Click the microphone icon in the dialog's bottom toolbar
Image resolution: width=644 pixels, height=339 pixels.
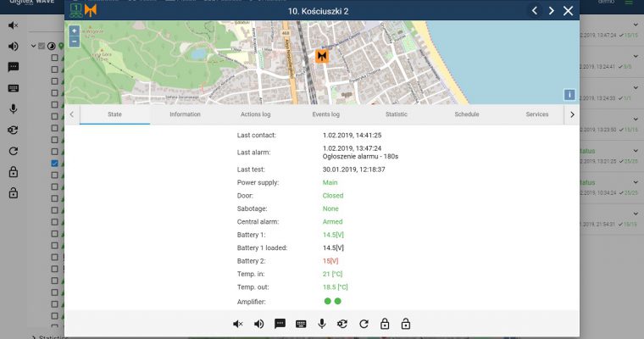[x=322, y=324]
